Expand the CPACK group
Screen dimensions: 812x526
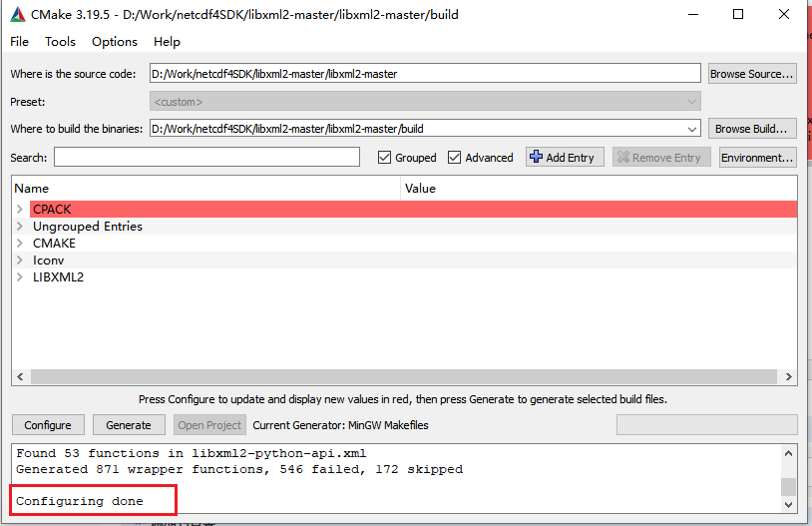click(x=20, y=209)
